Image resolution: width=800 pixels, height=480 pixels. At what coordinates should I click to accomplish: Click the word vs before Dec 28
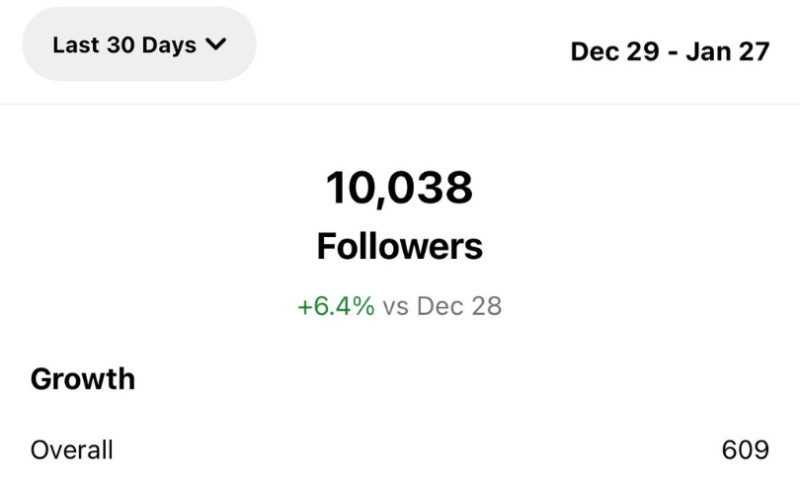(396, 307)
